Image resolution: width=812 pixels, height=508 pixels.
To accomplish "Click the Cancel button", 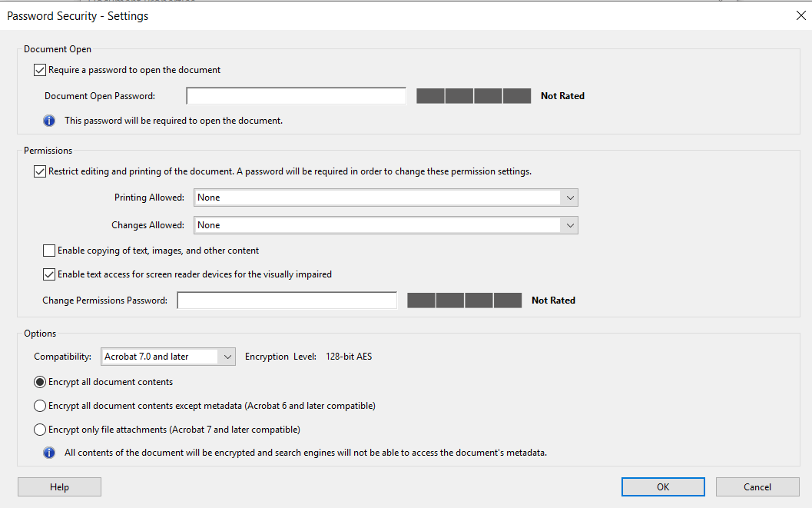I will [757, 486].
